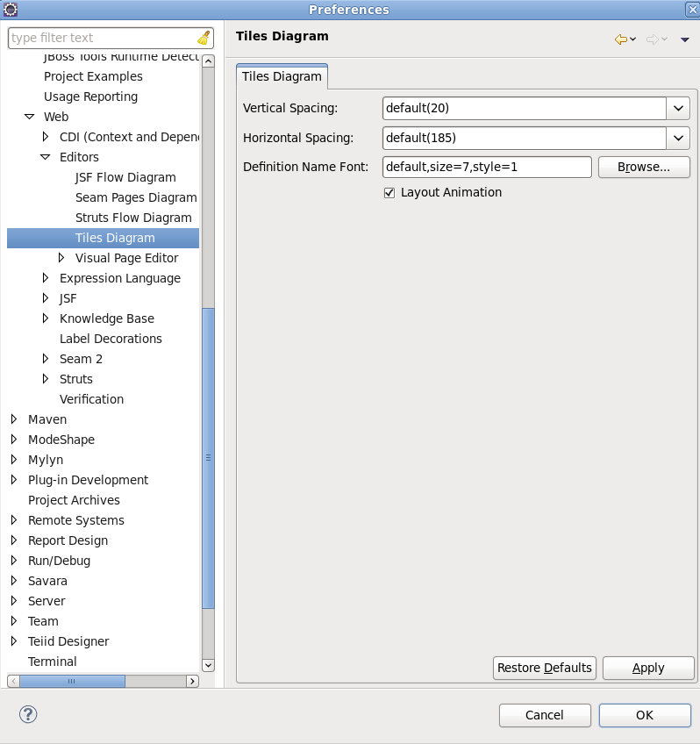Expand the Visual Page Editor node
This screenshot has width=700, height=744.
click(61, 258)
